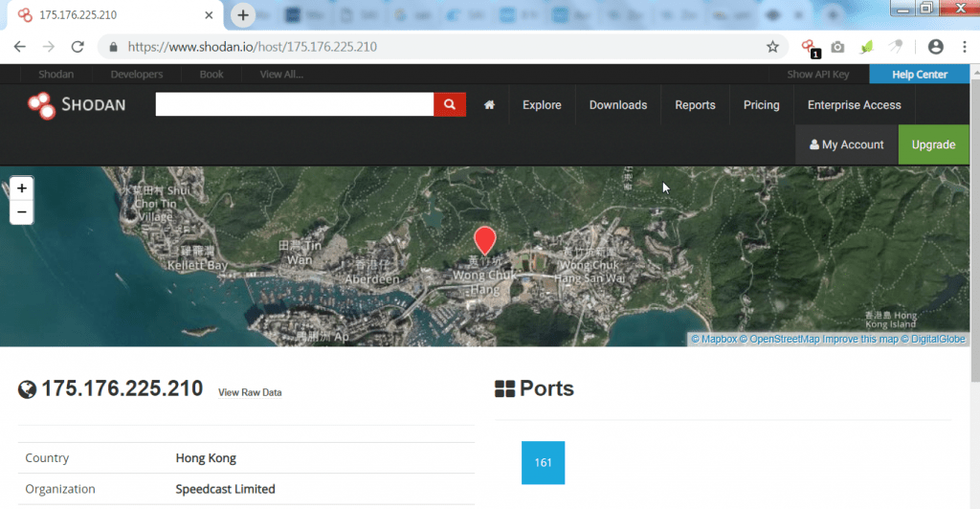
Task: Click the IP heading 175.176.225.210
Action: 122,388
